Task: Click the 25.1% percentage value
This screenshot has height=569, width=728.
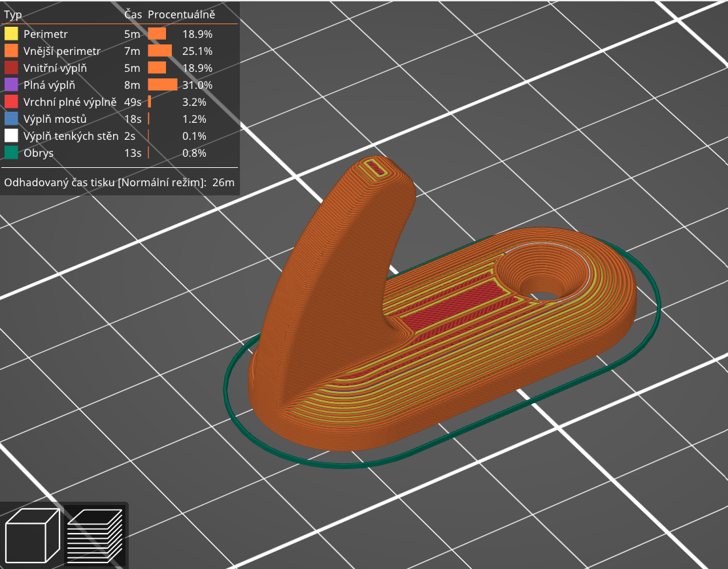Action: [x=197, y=51]
